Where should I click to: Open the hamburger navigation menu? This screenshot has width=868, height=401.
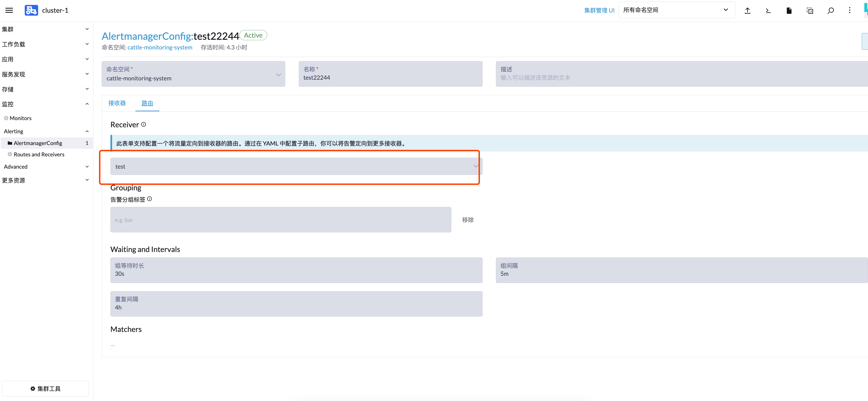[9, 10]
